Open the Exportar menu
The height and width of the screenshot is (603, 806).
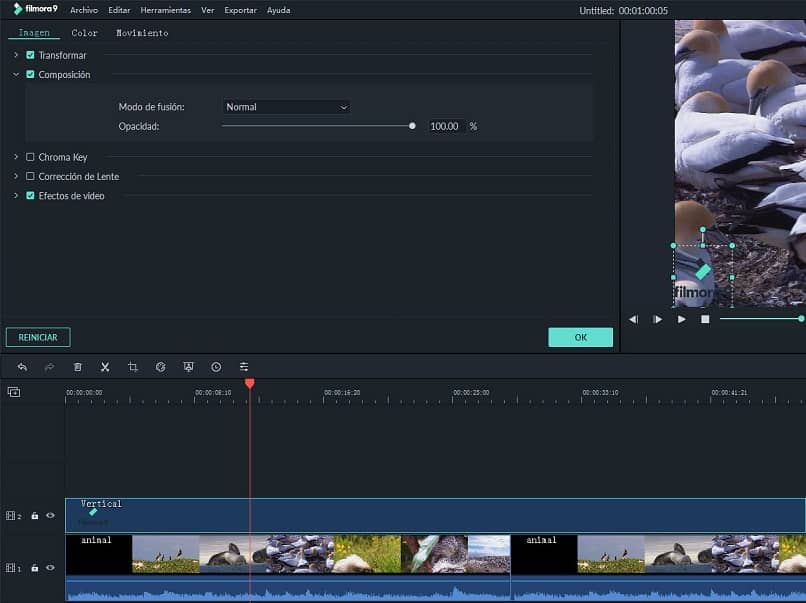(x=240, y=10)
